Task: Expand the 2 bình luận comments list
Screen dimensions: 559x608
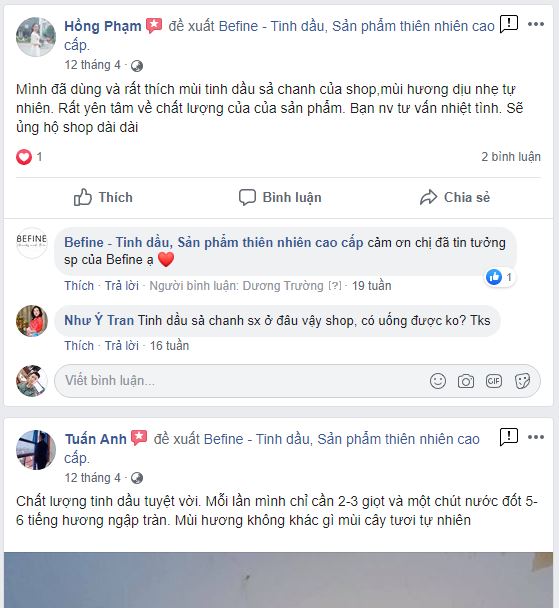Action: (x=511, y=157)
